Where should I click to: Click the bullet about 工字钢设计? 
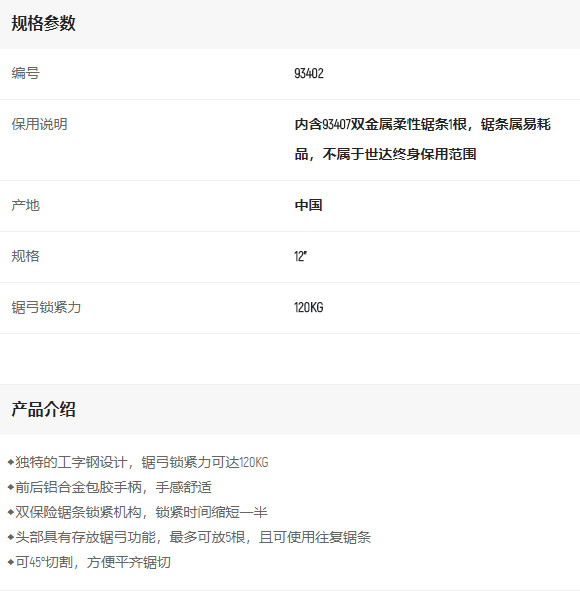(x=138, y=462)
